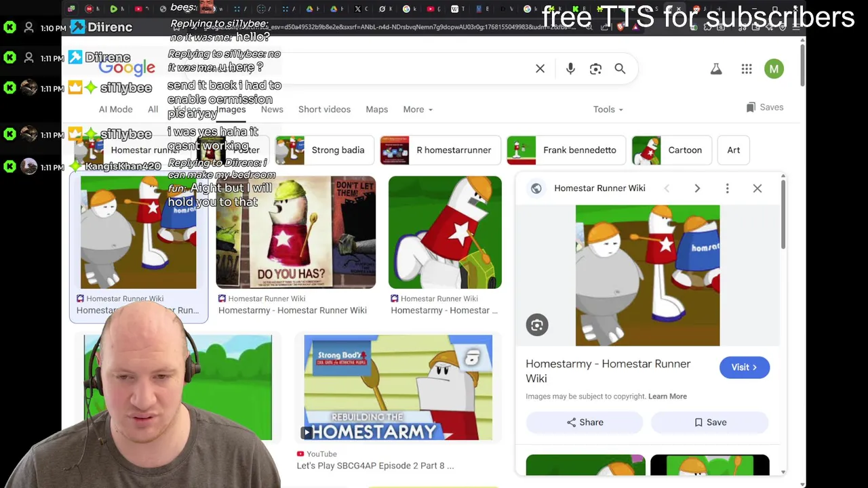Screen dimensions: 868x488
Task: Open Google Lens camera search icon
Action: point(595,68)
